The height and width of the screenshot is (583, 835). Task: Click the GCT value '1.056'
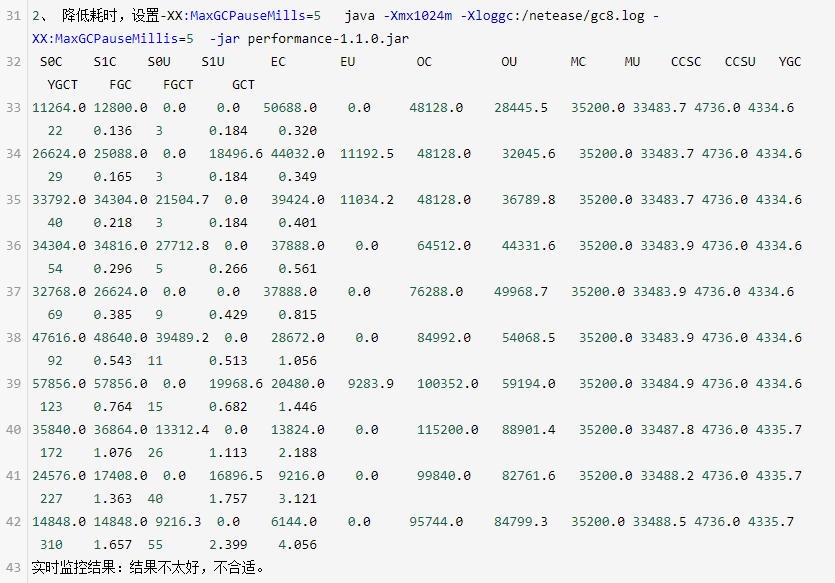point(297,360)
